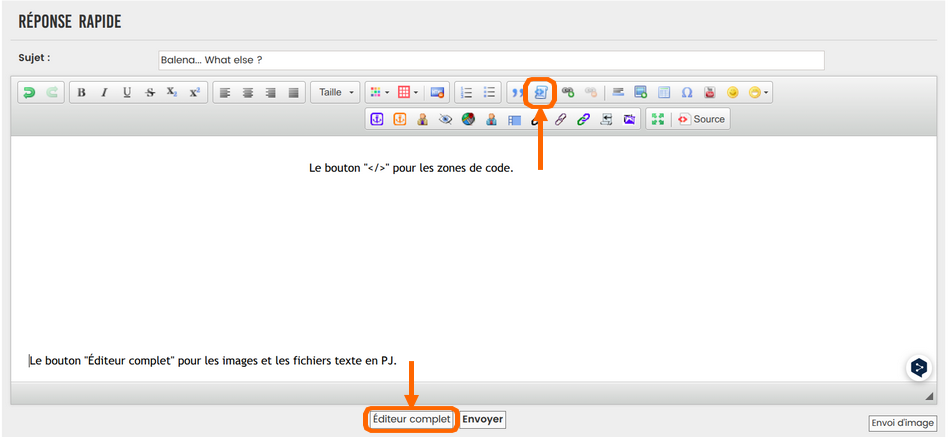Insert a numbered list
The width and height of the screenshot is (950, 437).
(466, 93)
